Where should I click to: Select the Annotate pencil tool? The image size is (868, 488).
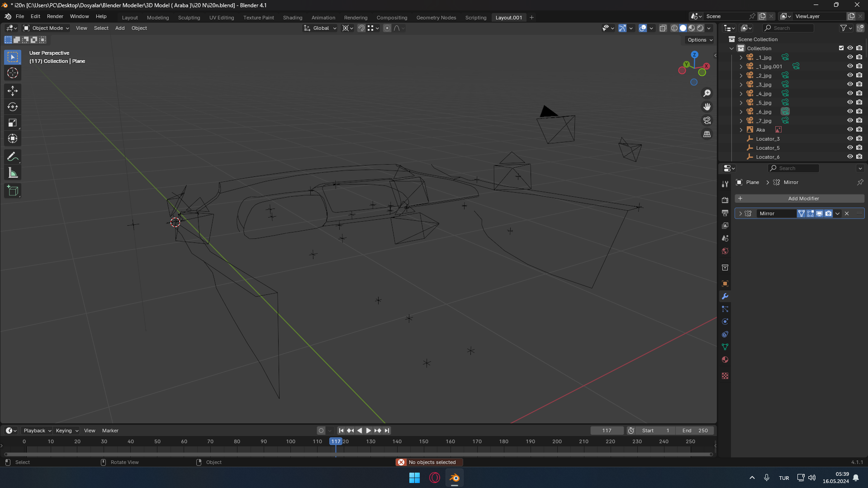(13, 157)
